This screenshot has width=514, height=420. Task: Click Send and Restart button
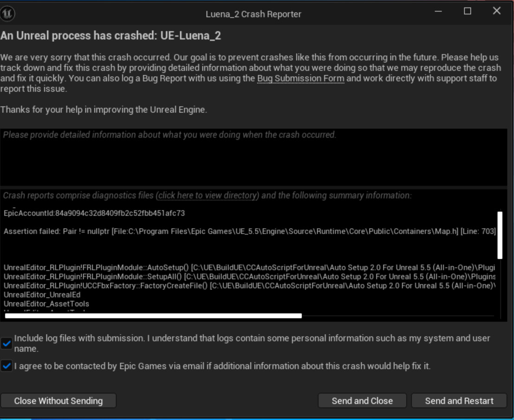point(459,400)
